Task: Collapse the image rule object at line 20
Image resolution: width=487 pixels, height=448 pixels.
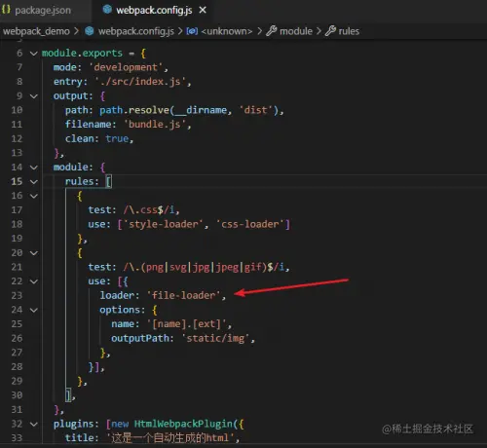Action: click(34, 253)
